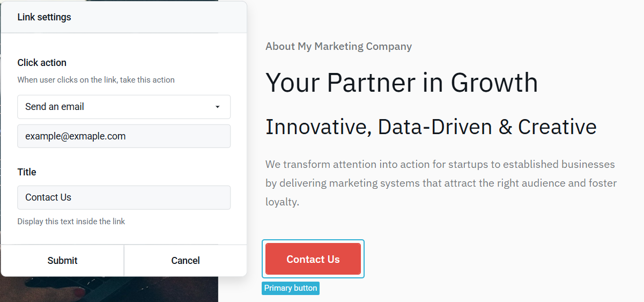644x302 pixels.
Task: Cancel the Link settings dialog
Action: click(x=186, y=261)
